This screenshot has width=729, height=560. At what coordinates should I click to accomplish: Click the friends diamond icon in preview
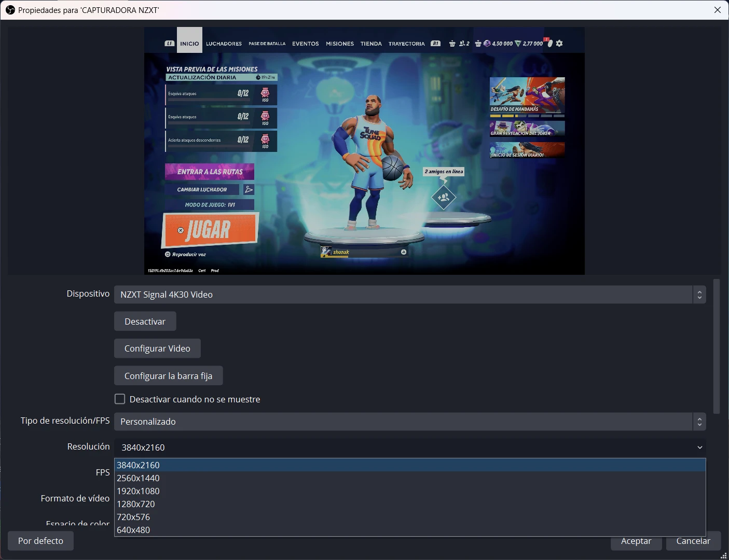point(444,198)
